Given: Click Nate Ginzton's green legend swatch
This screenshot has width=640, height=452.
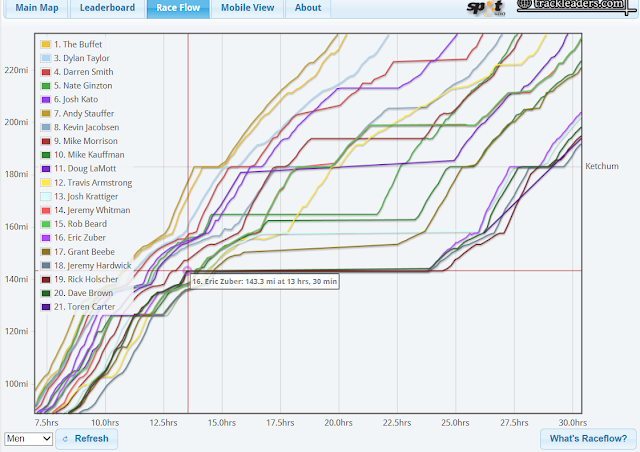Looking at the screenshot, I should [46, 86].
